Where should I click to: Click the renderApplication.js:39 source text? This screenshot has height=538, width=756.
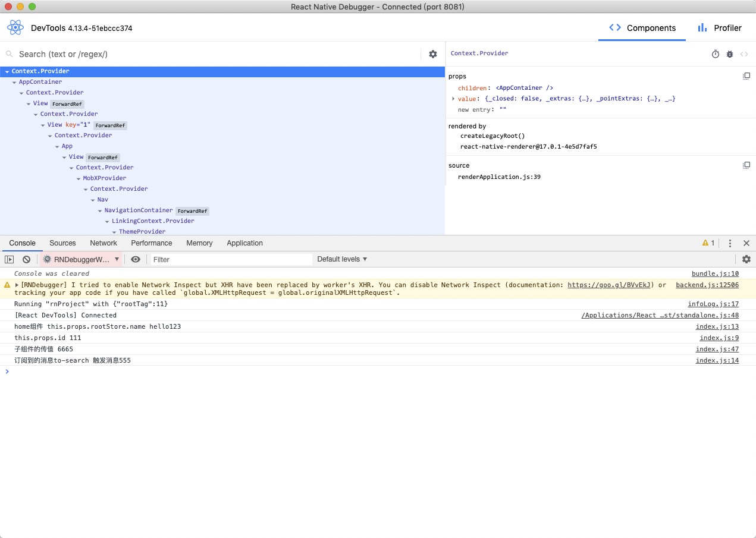pos(499,177)
